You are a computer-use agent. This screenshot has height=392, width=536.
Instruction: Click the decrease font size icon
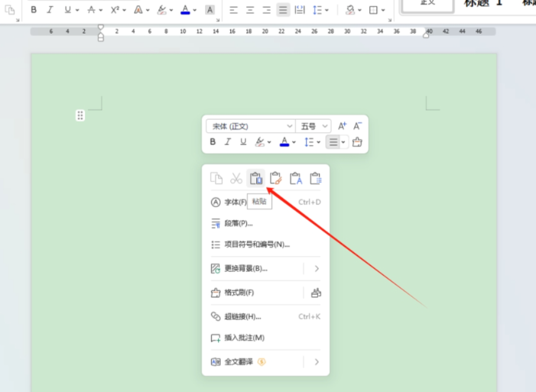(357, 126)
